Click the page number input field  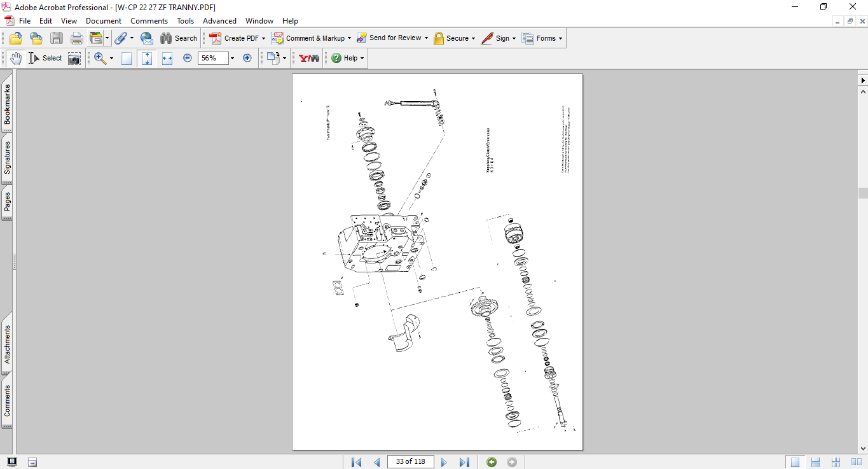(x=410, y=462)
